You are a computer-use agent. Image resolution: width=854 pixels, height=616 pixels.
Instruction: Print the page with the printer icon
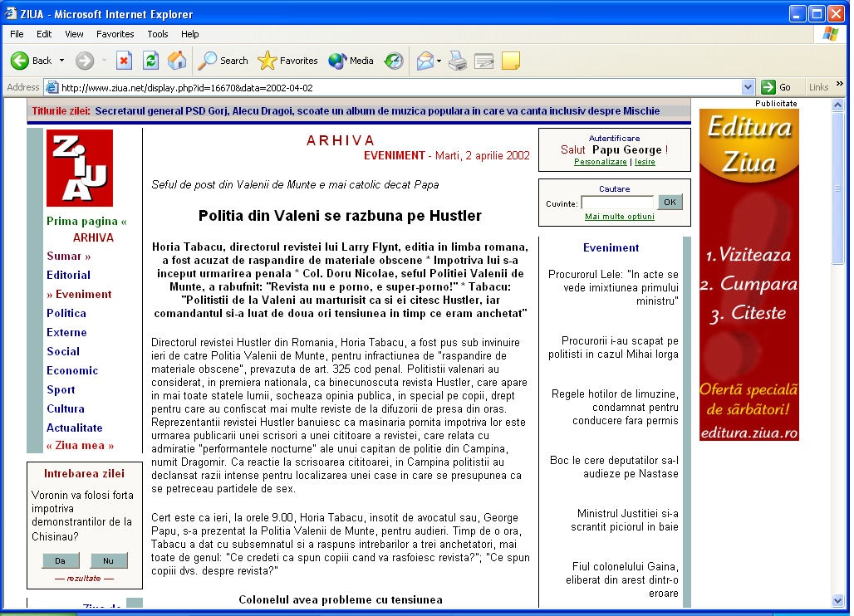point(458,61)
